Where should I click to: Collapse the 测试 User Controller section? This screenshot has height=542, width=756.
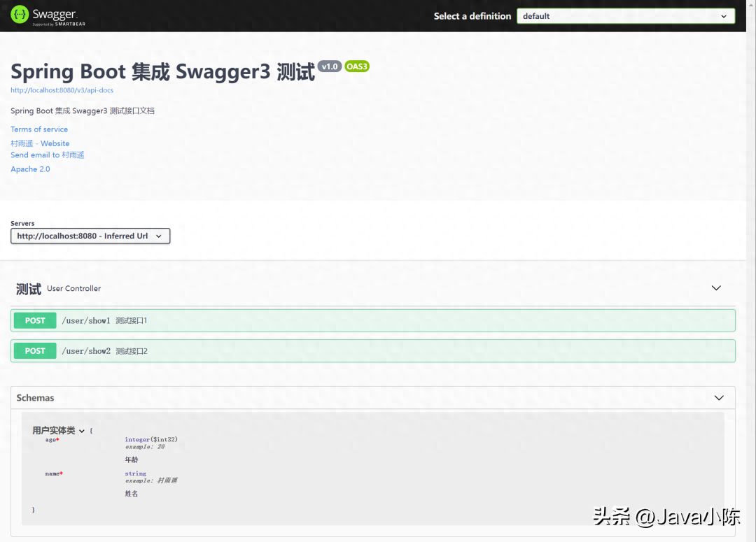point(716,288)
